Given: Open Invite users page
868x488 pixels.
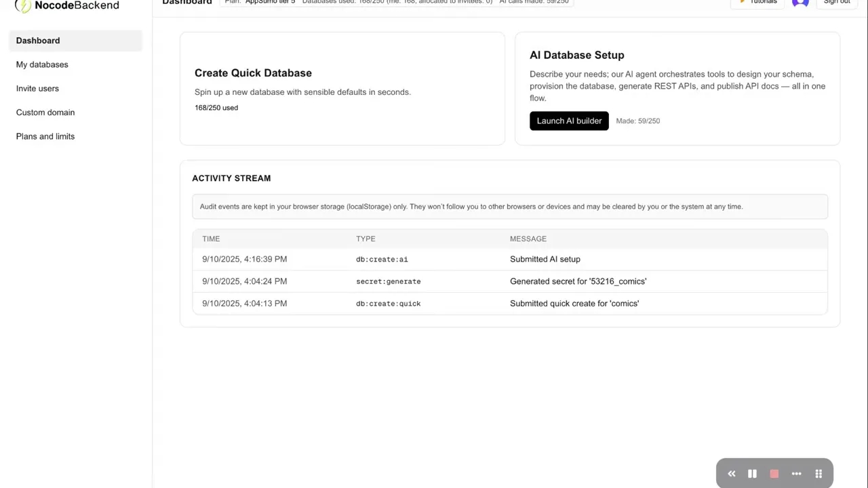Looking at the screenshot, I should [37, 88].
